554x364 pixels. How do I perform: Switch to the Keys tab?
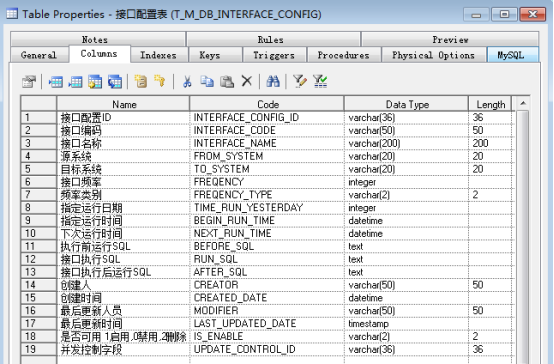[215, 55]
